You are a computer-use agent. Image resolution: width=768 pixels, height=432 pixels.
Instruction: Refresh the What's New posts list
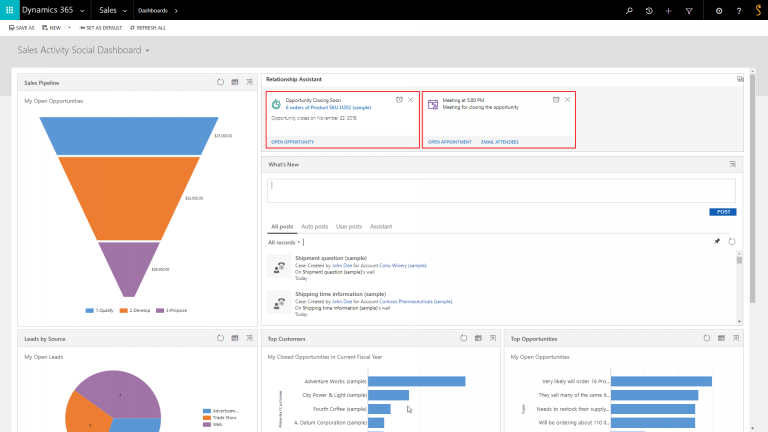732,241
